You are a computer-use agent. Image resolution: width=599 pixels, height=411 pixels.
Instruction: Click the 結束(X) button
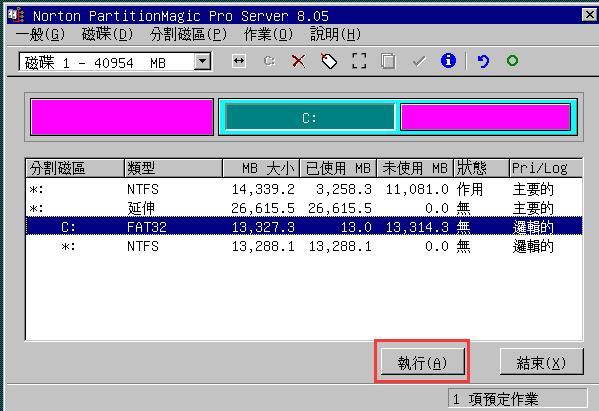pyautogui.click(x=541, y=362)
